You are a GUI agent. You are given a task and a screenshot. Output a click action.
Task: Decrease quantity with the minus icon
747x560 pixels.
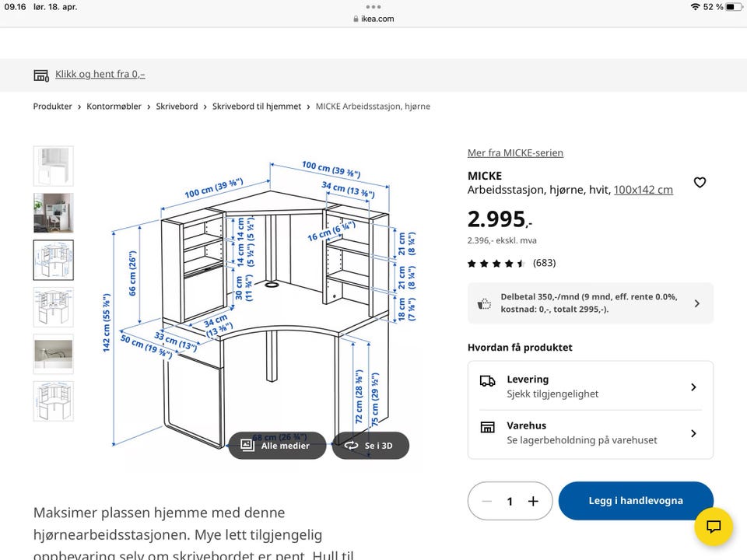click(486, 501)
